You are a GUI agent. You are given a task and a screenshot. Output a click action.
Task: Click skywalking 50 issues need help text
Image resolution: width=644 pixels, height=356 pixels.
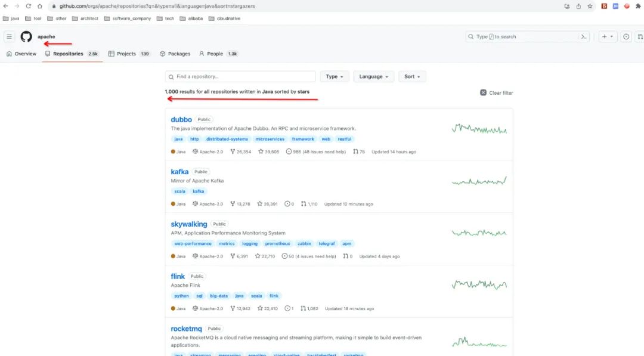pos(308,256)
